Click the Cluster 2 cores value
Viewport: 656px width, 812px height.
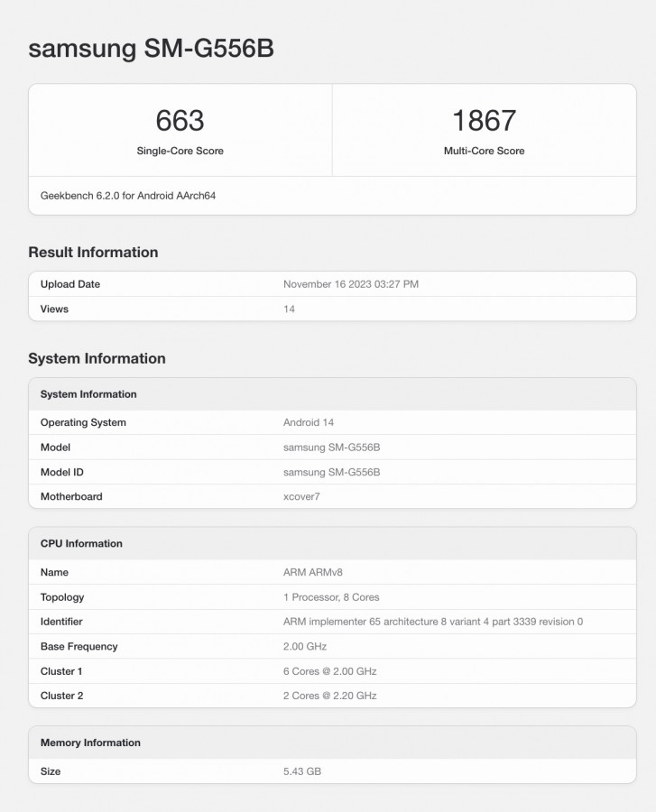click(x=329, y=696)
